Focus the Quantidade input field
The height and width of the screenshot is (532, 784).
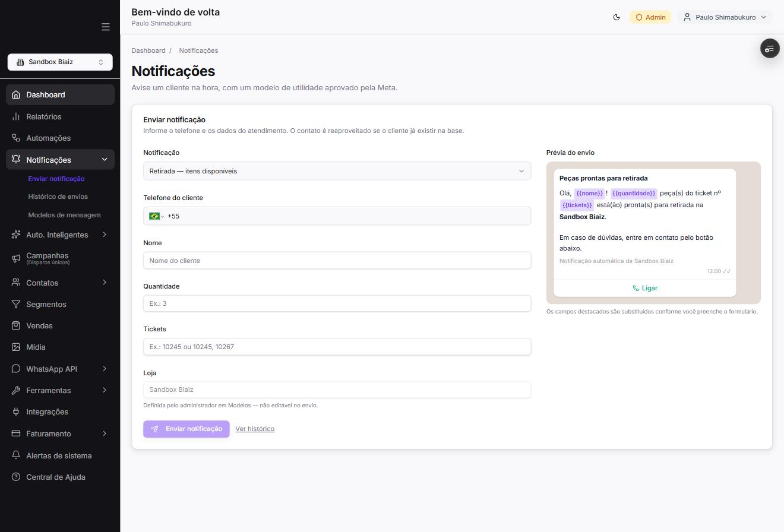click(x=337, y=303)
